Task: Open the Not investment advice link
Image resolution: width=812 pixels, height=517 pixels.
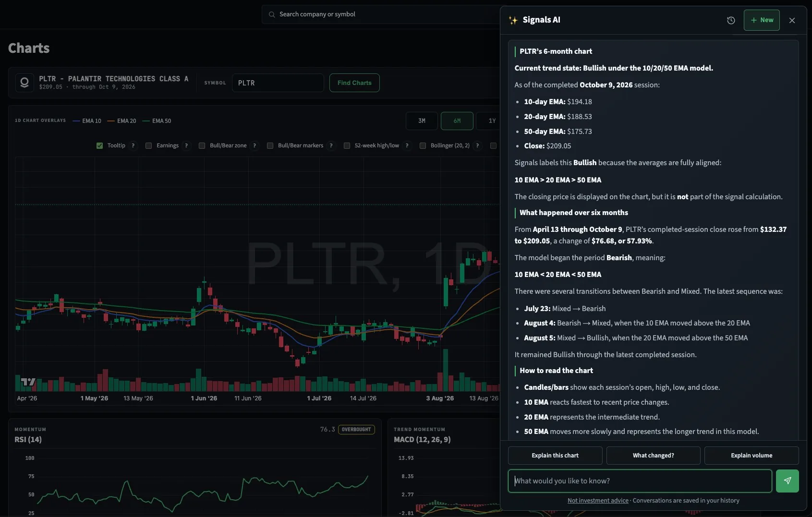Action: [598, 500]
